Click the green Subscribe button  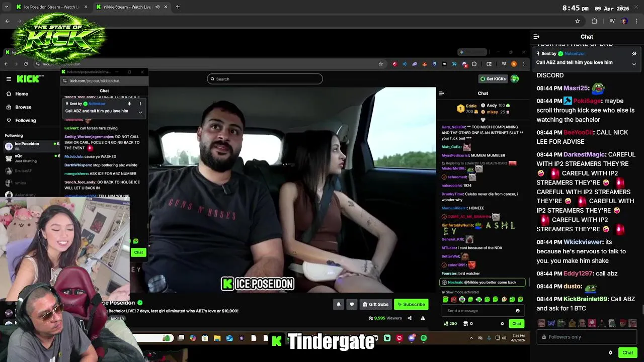click(411, 304)
